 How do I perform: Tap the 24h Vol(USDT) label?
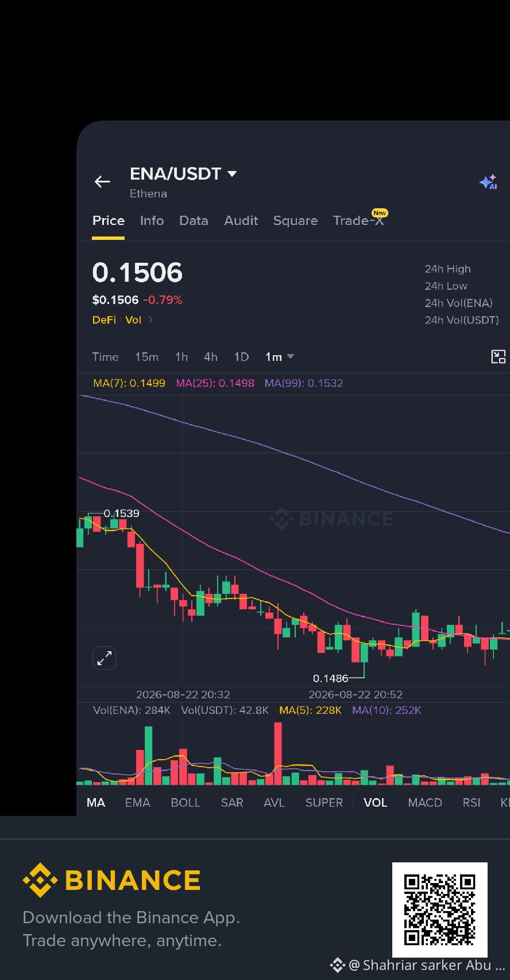click(x=462, y=320)
